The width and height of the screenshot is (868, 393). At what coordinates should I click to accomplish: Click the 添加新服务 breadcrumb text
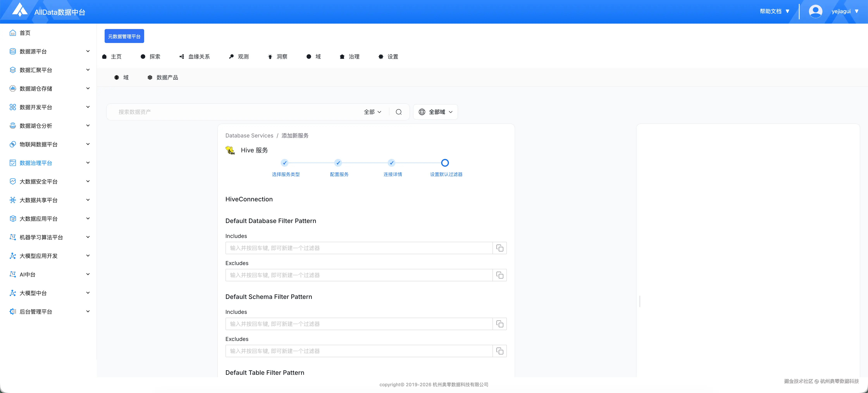click(x=295, y=135)
